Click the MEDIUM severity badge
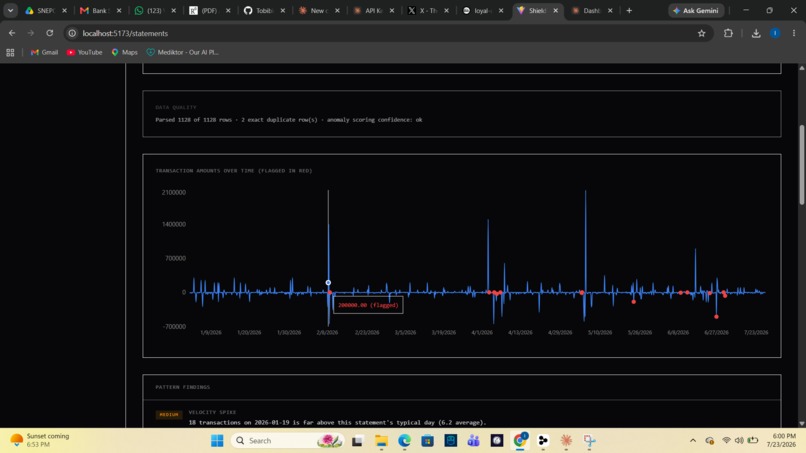 point(169,414)
